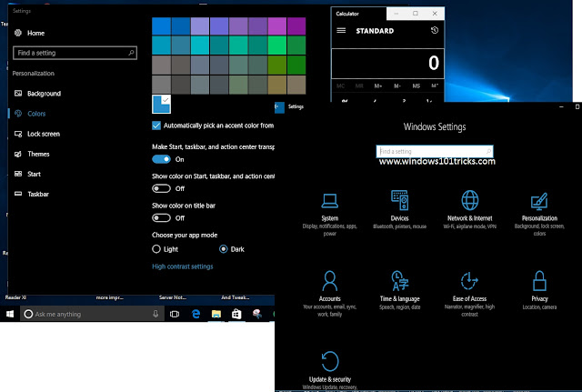
Task: Click Cortana Ask me anything box
Action: [92, 314]
